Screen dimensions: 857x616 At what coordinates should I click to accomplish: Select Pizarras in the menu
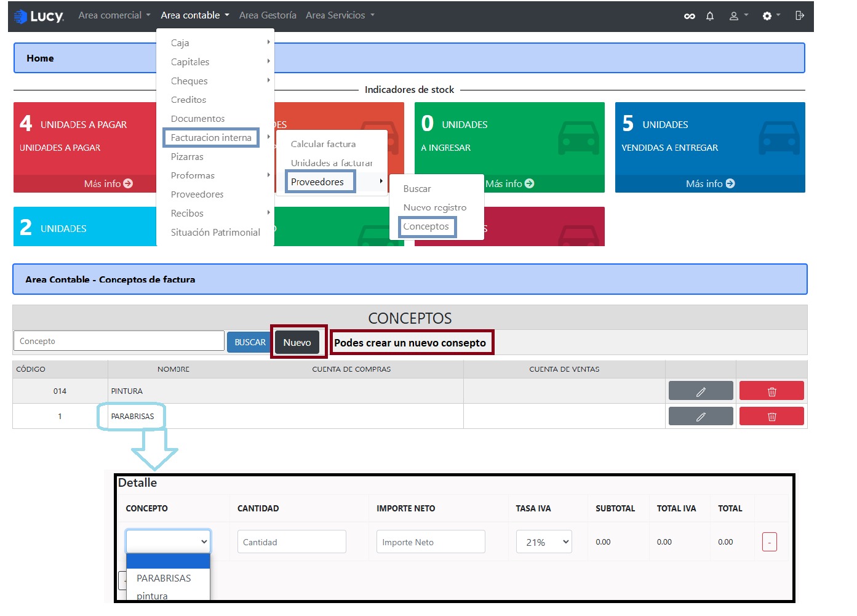coord(187,157)
